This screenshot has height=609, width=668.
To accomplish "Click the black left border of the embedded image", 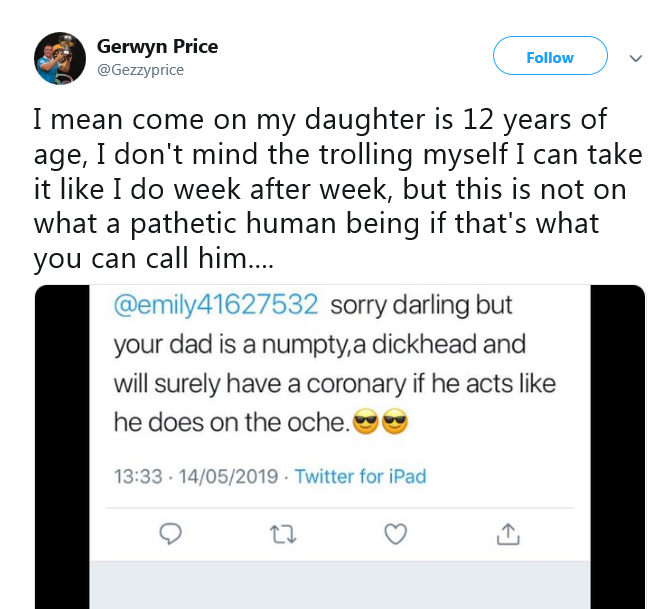I will (x=62, y=450).
